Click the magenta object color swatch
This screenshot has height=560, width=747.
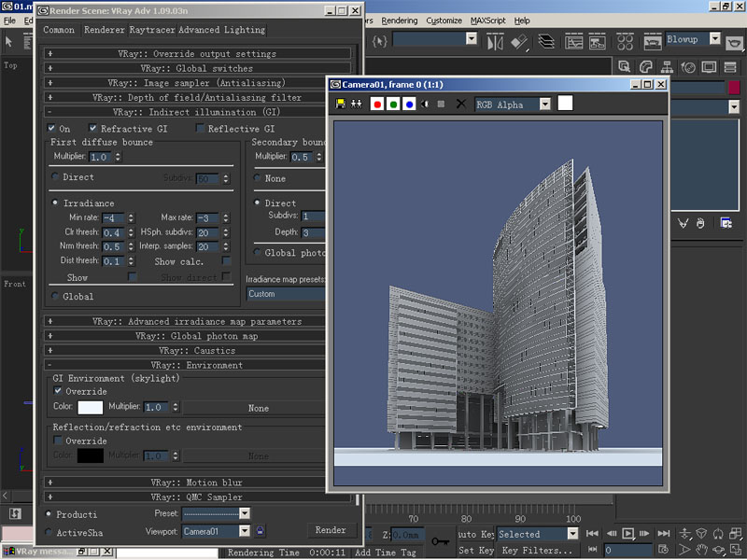[x=734, y=88]
